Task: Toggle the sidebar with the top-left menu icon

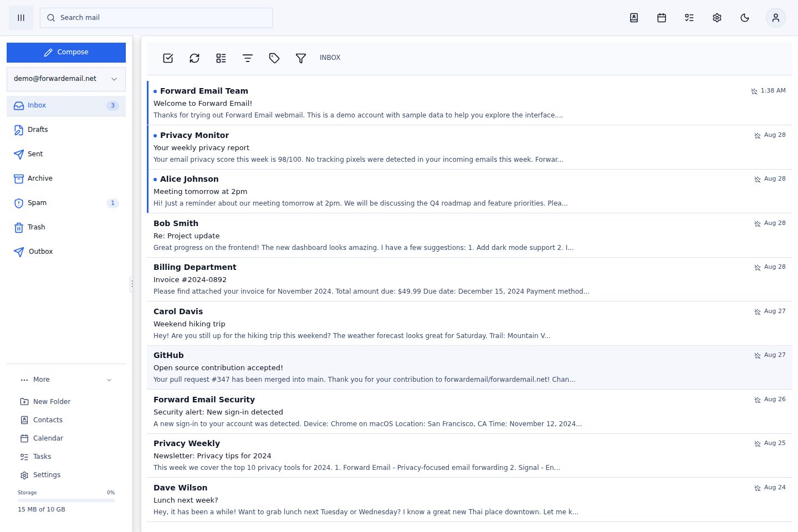Action: click(x=21, y=18)
